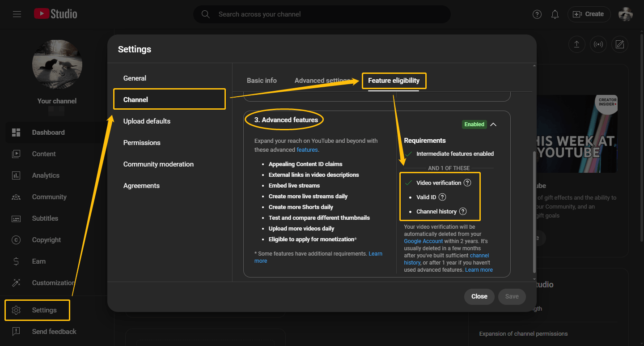
Task: Click 'Appealing Content ID claims' item
Action: coord(305,164)
